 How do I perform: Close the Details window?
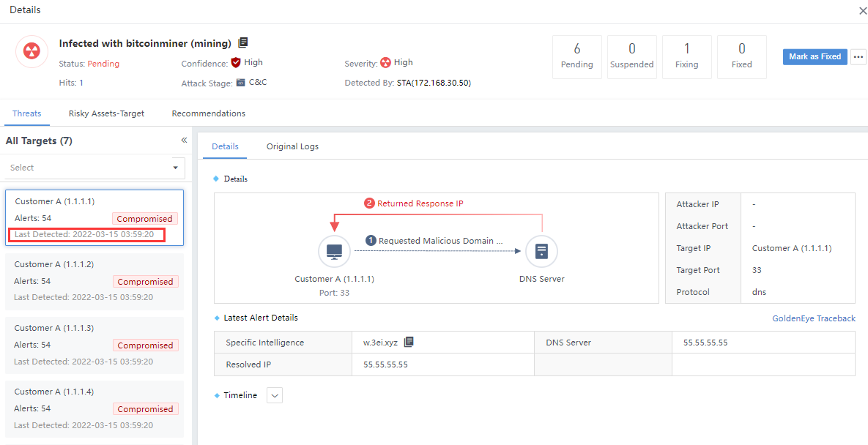(862, 11)
